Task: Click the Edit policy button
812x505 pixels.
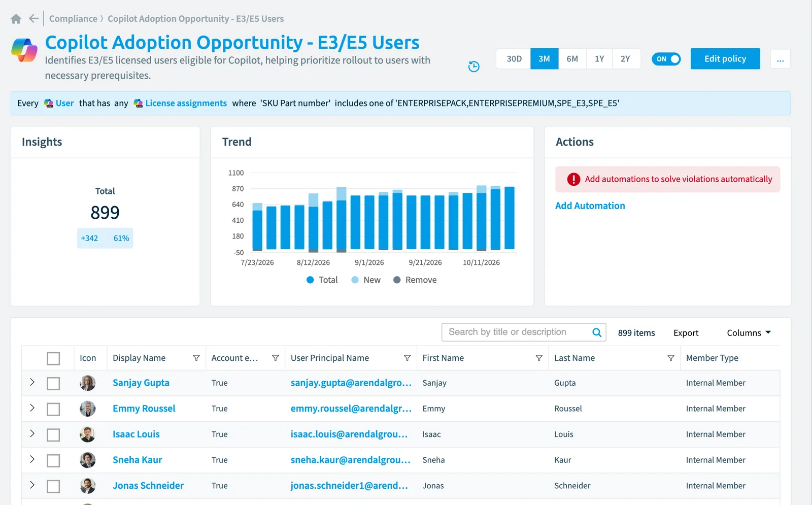Action: pos(725,59)
